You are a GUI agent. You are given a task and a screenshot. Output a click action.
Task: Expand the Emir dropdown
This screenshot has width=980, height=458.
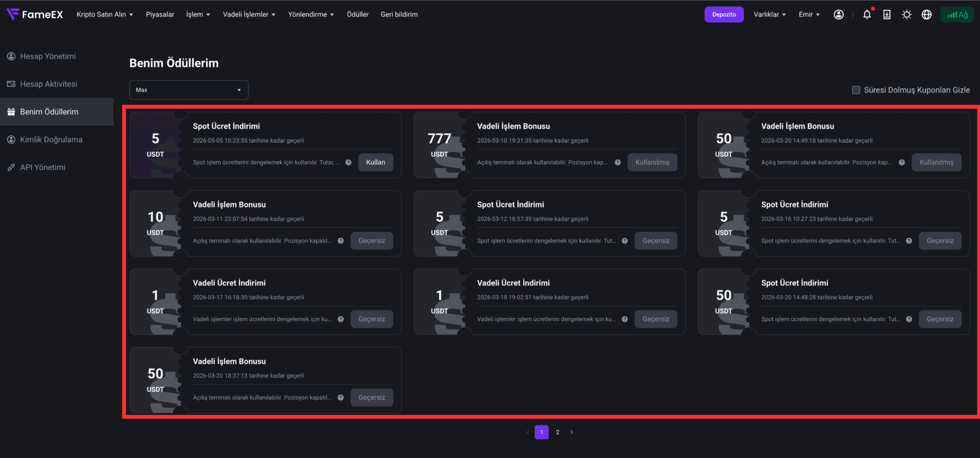[x=809, y=14]
